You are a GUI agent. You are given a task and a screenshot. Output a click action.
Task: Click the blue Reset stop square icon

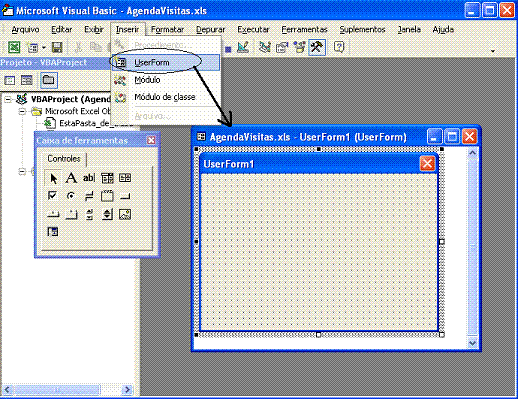tap(228, 49)
